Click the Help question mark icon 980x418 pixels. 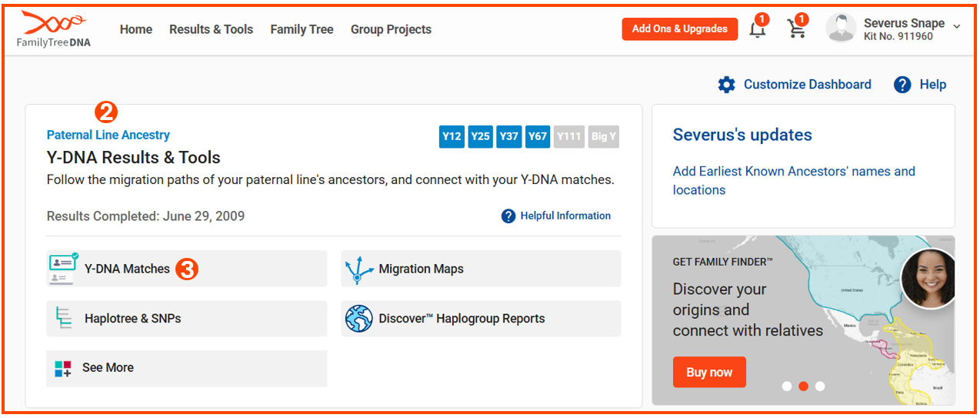pos(902,85)
